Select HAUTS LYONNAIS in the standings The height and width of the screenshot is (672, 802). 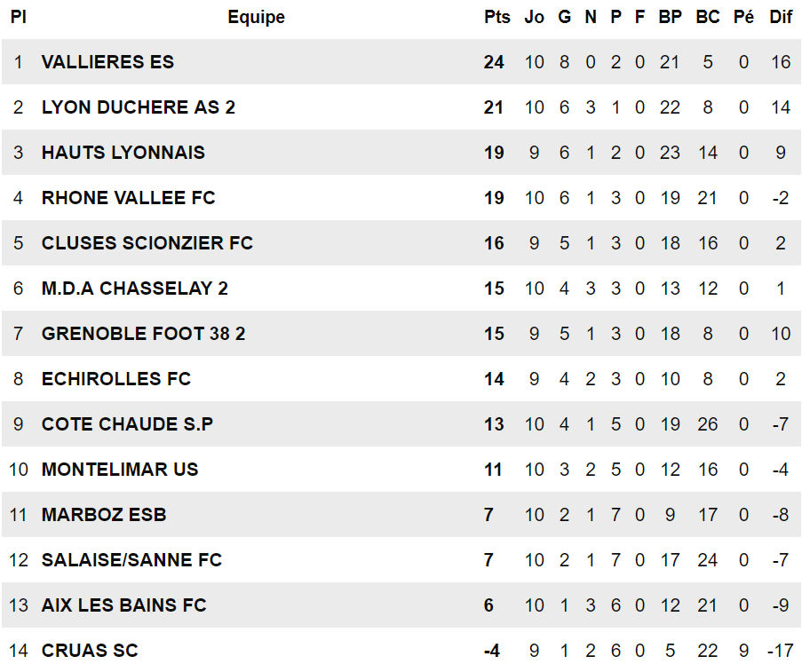[x=123, y=153]
